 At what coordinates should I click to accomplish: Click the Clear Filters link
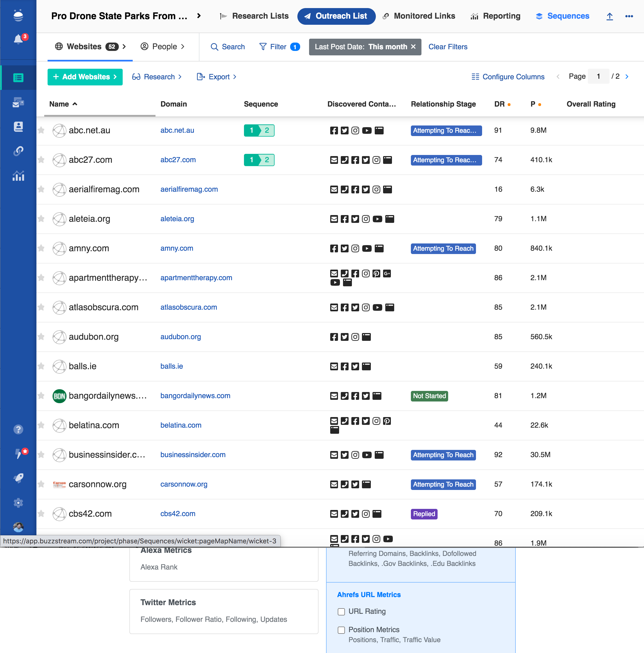coord(448,47)
